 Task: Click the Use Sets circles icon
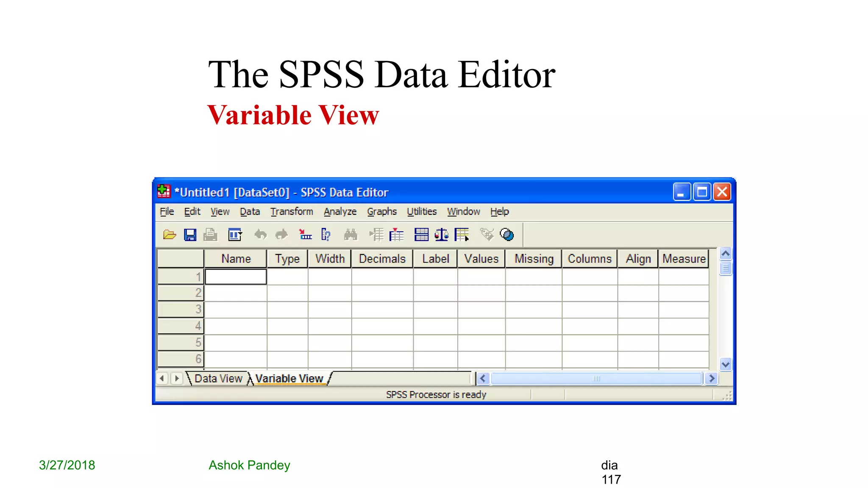pos(507,235)
